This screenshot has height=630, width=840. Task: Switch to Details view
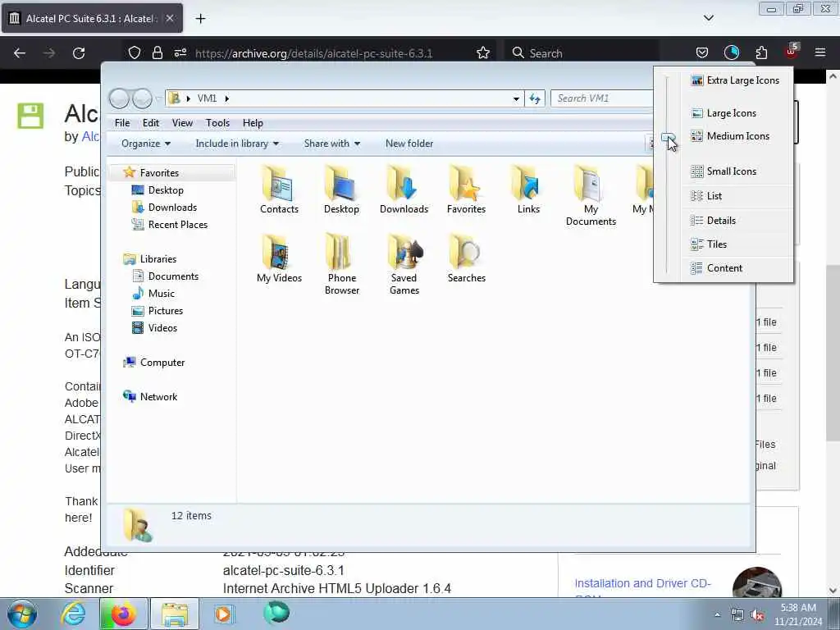(736, 221)
